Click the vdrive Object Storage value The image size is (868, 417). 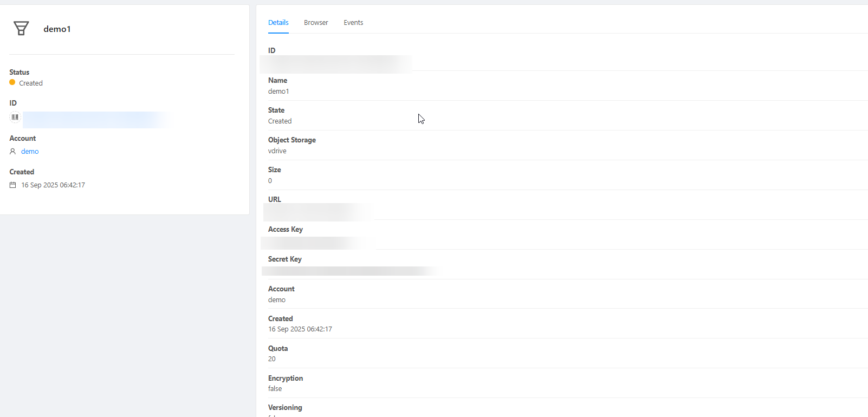point(277,151)
